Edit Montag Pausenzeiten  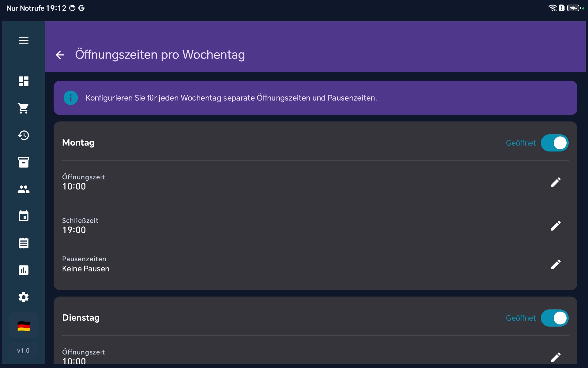click(556, 264)
